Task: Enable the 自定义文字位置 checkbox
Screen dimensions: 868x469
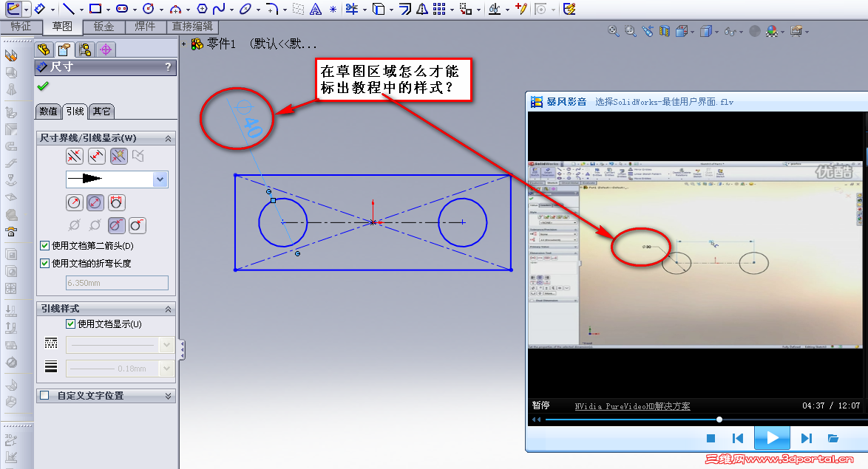Action: 44,395
